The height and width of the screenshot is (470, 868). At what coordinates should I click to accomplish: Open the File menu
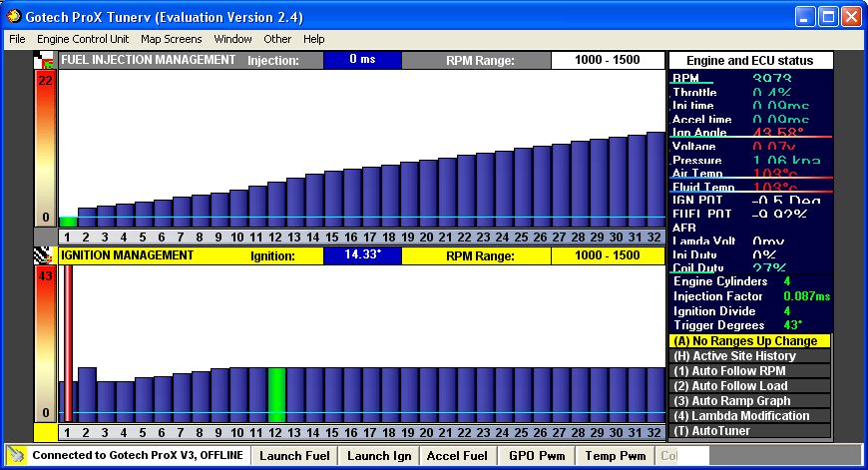(x=18, y=39)
